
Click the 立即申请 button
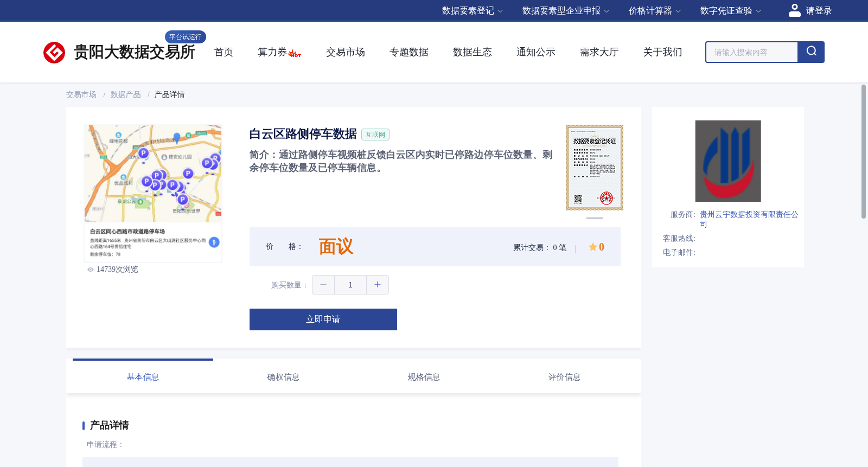323,319
